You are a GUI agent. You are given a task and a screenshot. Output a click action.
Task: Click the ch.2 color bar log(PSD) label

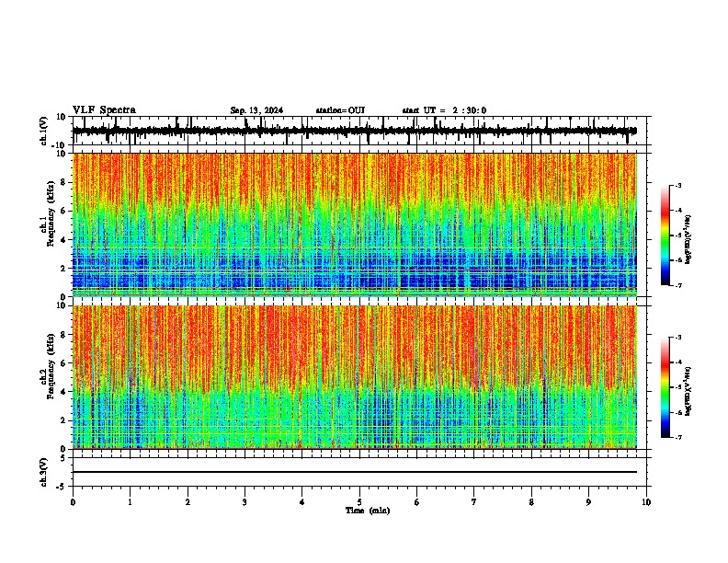(688, 391)
